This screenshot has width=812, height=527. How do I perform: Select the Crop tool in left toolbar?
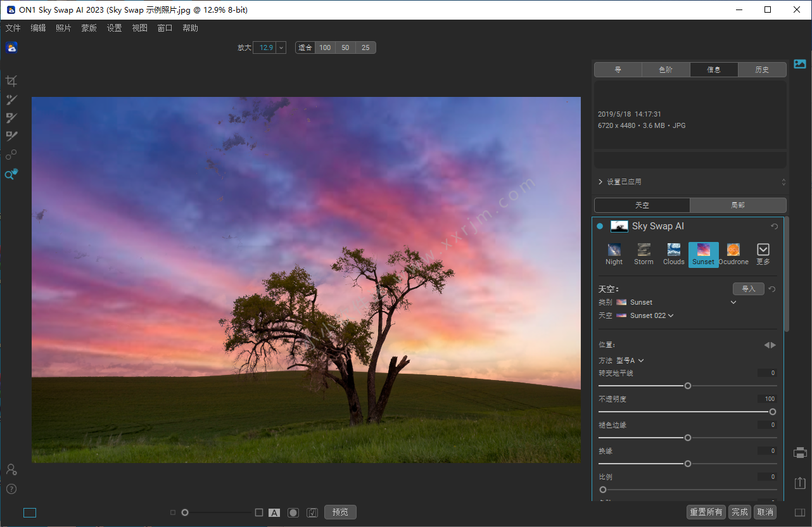(11, 81)
